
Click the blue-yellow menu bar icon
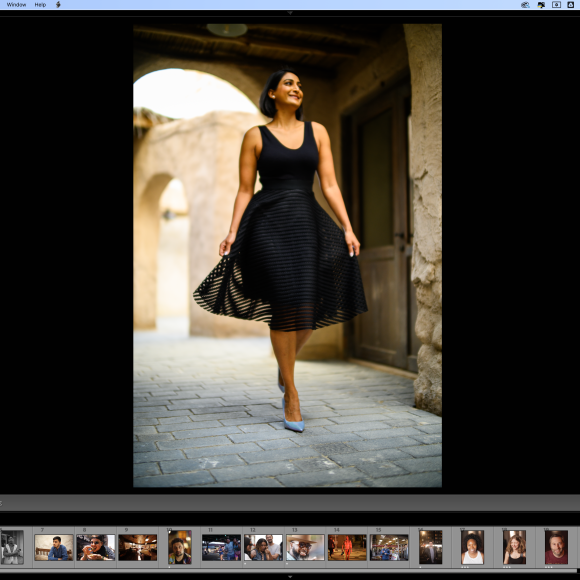tap(541, 5)
